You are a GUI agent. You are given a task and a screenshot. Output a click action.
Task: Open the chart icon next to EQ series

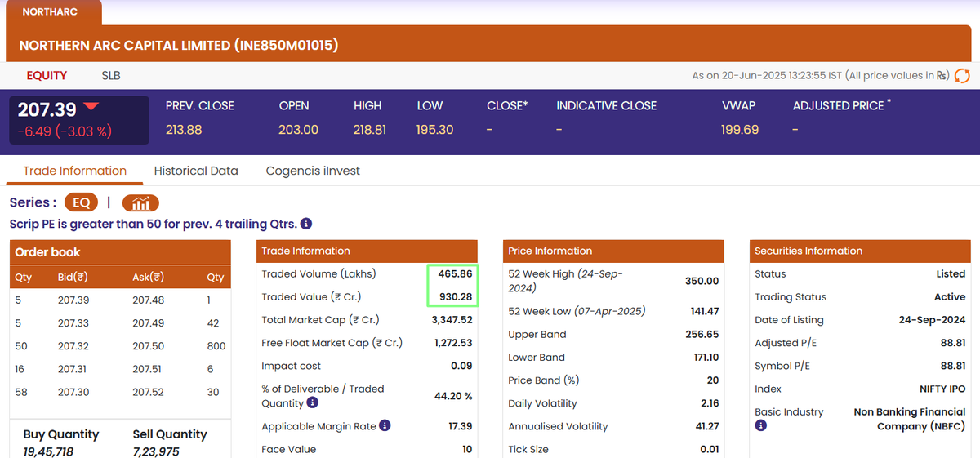(x=140, y=203)
